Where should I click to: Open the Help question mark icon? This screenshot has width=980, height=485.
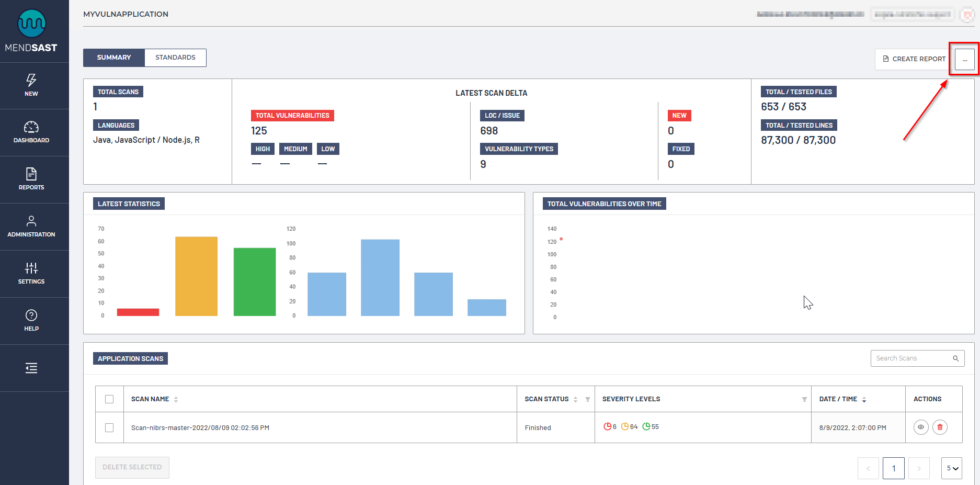pyautogui.click(x=31, y=315)
